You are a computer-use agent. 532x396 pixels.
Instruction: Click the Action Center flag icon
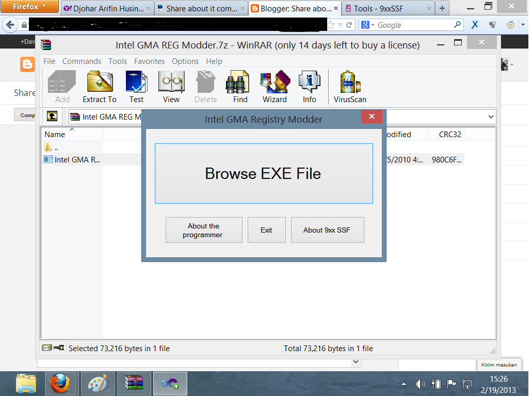click(x=452, y=384)
